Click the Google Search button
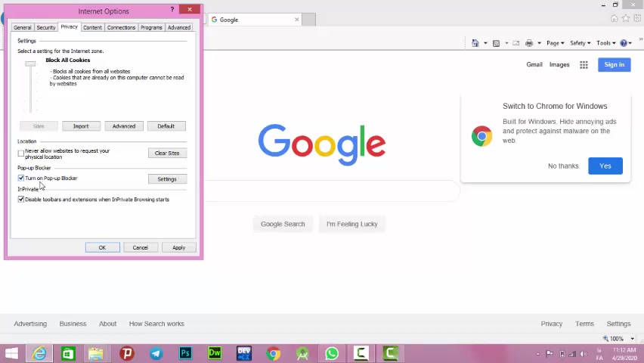644x363 pixels. (283, 224)
